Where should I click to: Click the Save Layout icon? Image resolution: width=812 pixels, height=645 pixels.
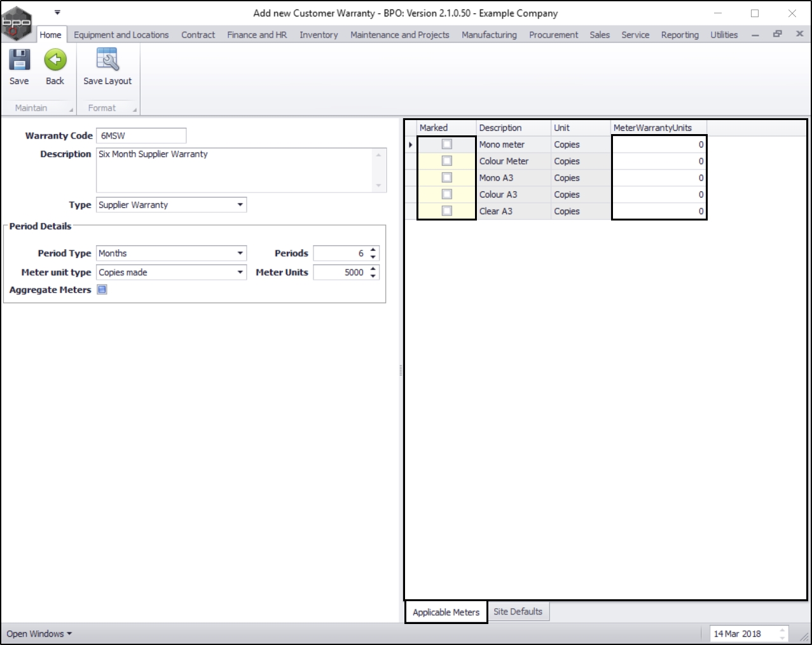click(107, 60)
